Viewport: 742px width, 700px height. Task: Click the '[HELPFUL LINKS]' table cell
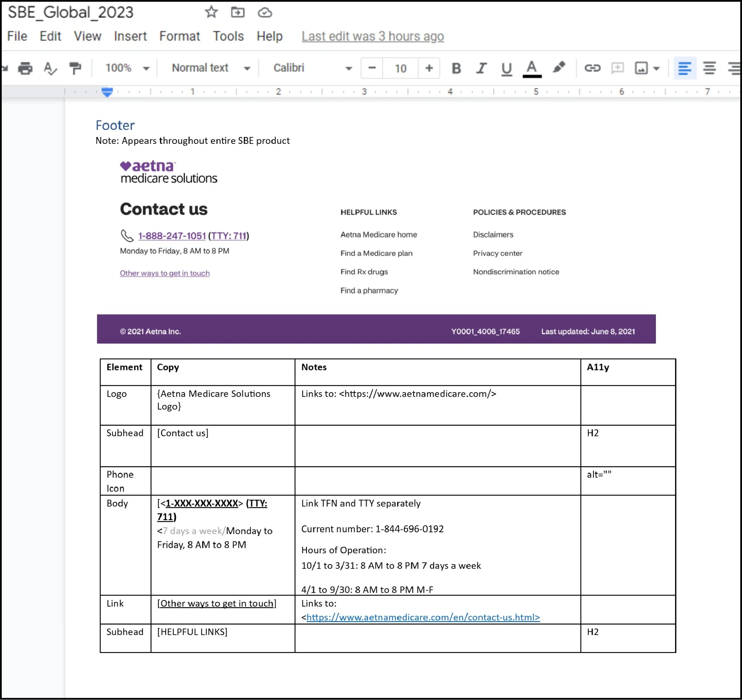point(223,638)
